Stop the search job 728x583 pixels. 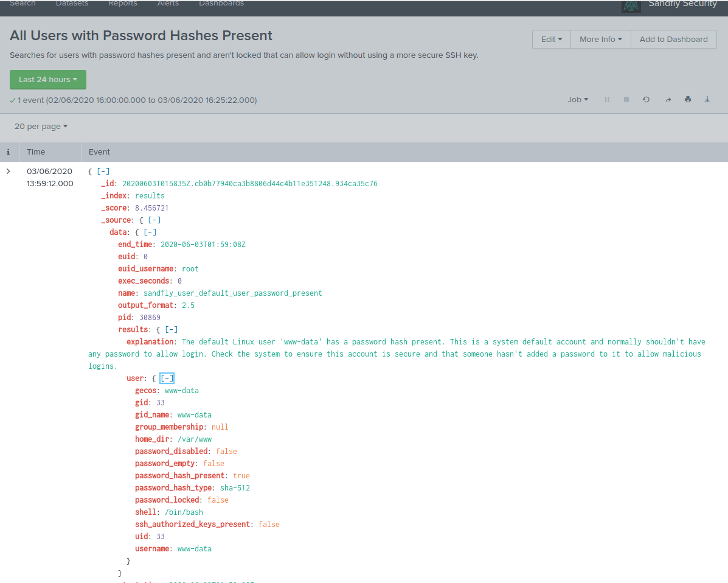tap(626, 99)
